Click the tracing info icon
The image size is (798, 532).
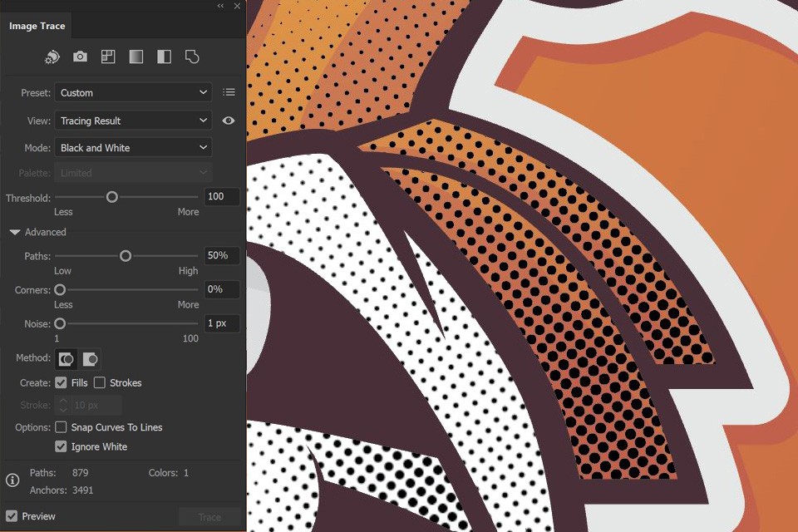click(12, 480)
